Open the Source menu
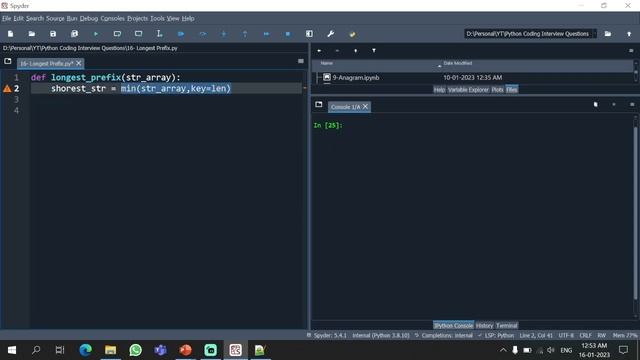Viewport: 640px width, 360px height. point(55,18)
